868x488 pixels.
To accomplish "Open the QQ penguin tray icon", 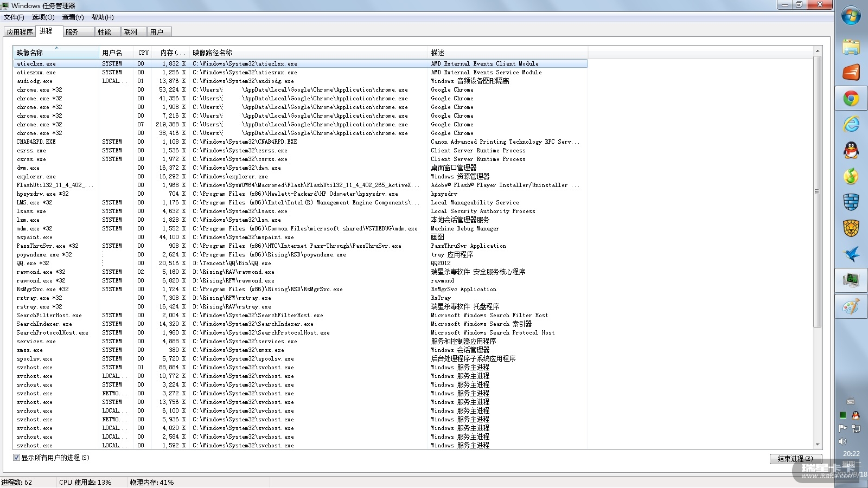I will (856, 415).
